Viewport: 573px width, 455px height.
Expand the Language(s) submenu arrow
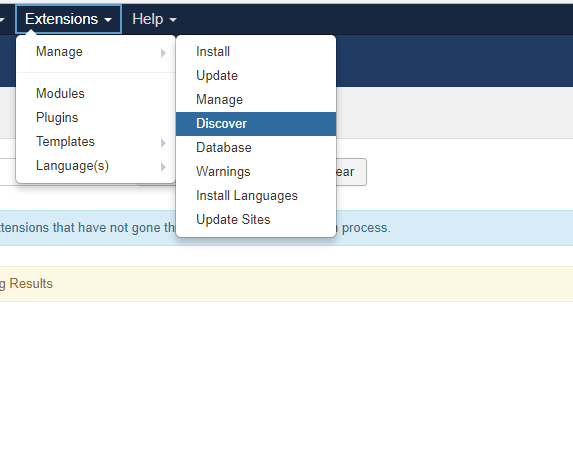coord(163,167)
